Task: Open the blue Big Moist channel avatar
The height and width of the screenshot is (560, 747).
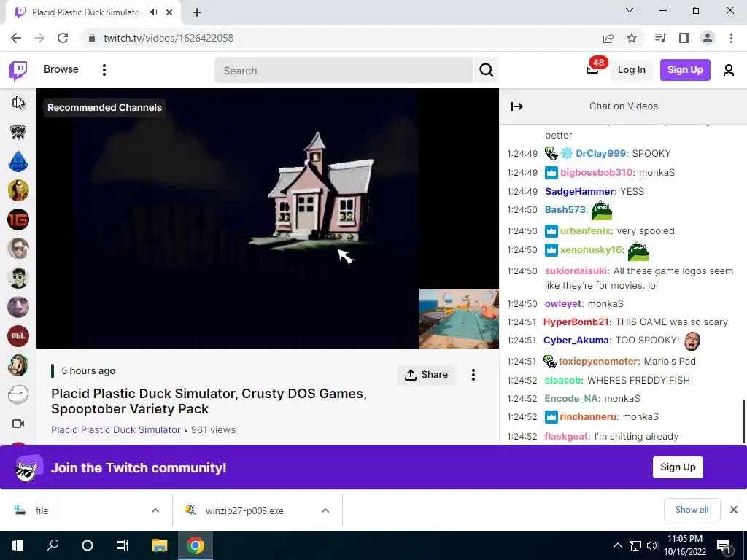Action: click(x=18, y=161)
